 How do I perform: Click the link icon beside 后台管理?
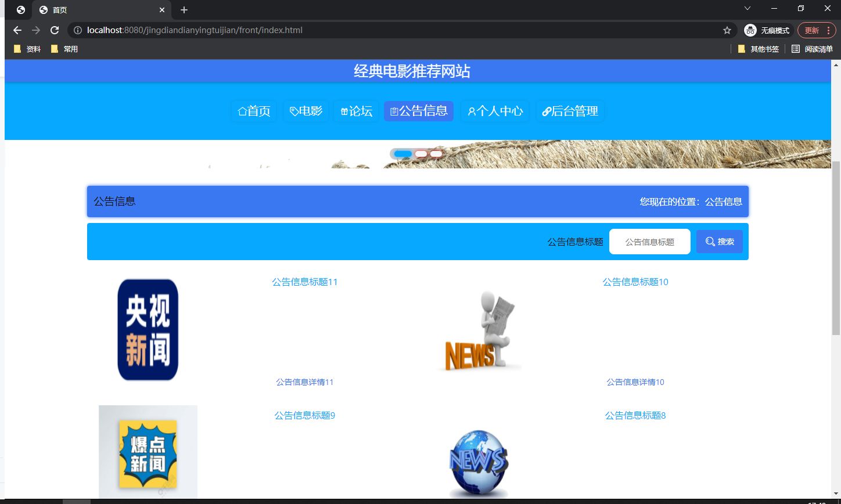(545, 111)
